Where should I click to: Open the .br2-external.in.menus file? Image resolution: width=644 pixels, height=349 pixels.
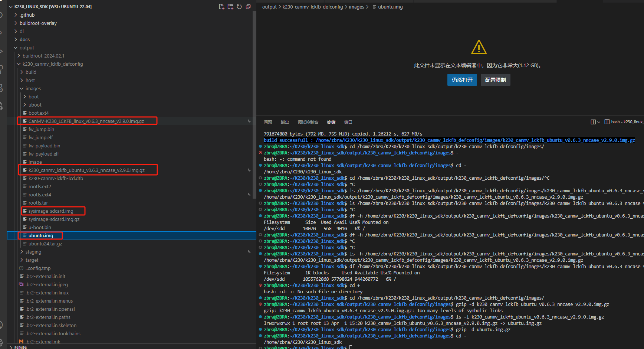click(49, 301)
